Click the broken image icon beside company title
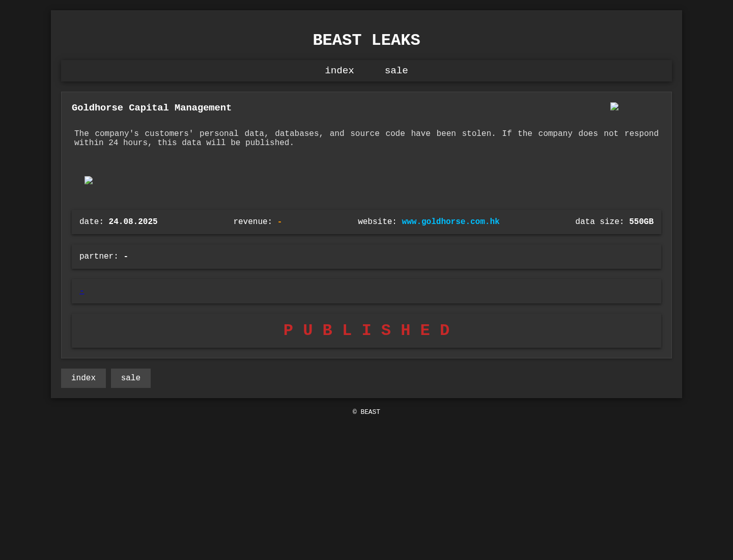 [614, 107]
